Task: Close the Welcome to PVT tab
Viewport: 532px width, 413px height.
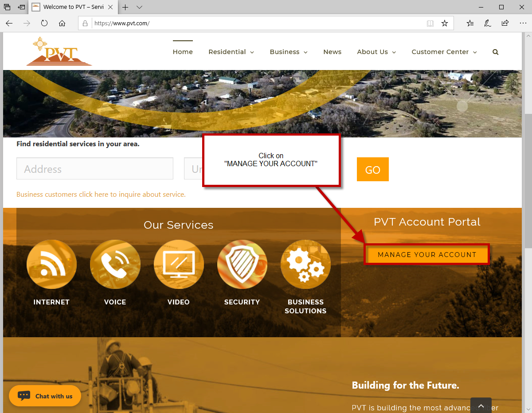Action: pyautogui.click(x=110, y=7)
